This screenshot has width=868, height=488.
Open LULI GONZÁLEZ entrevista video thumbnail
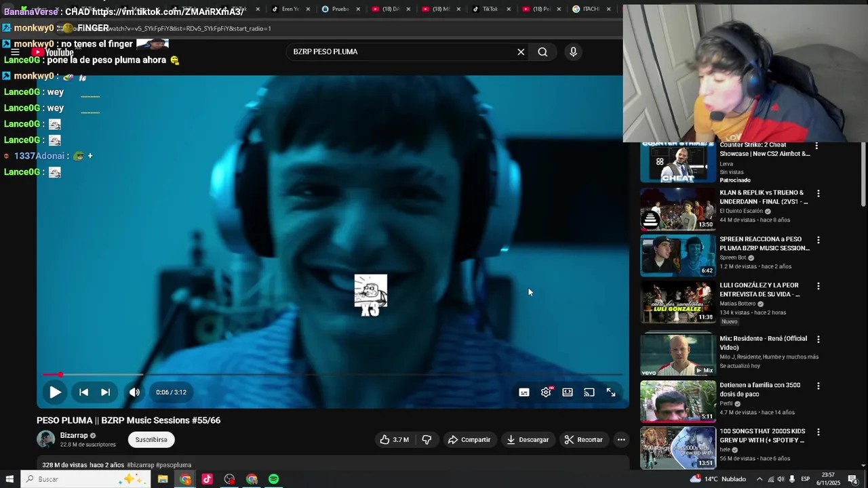[678, 302]
